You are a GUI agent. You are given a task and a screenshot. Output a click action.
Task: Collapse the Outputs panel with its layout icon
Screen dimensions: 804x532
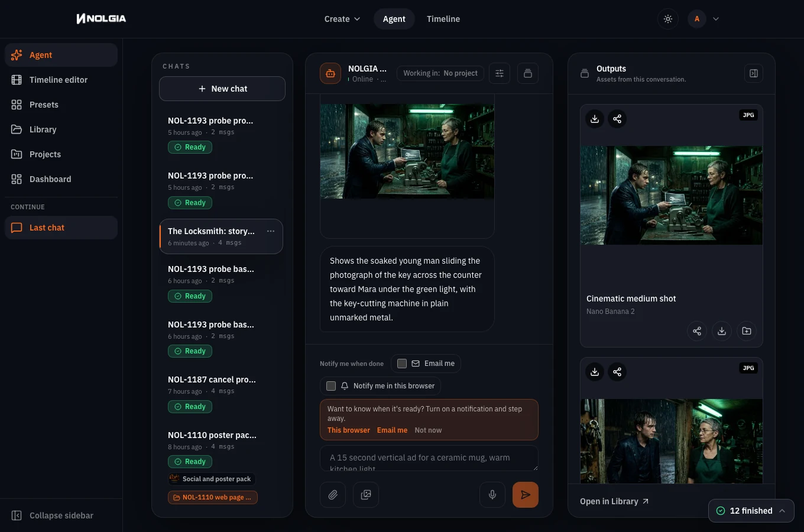(x=754, y=73)
